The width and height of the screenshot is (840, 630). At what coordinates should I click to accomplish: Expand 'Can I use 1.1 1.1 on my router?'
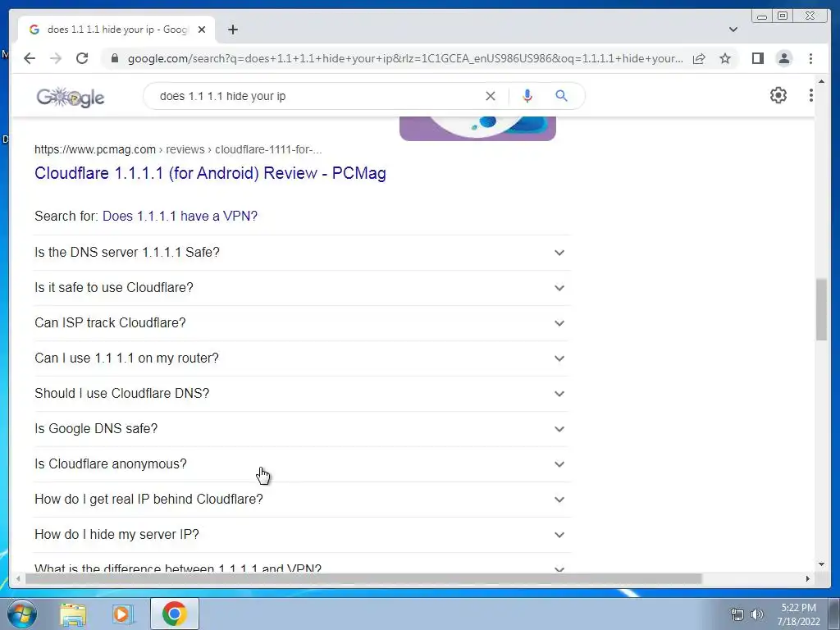click(302, 358)
